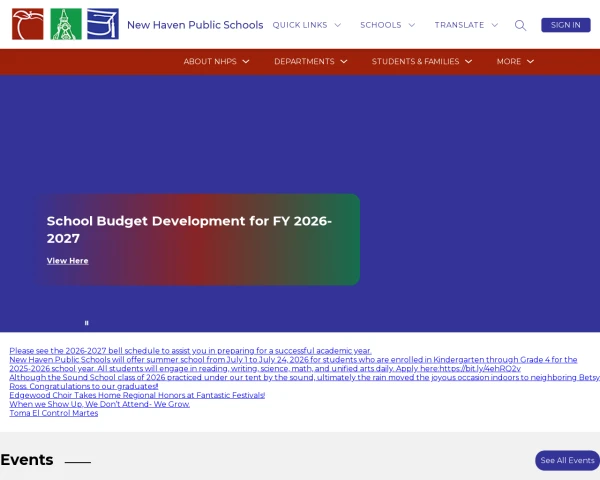Open the Schools dropdown menu
The image size is (600, 480).
tap(387, 25)
